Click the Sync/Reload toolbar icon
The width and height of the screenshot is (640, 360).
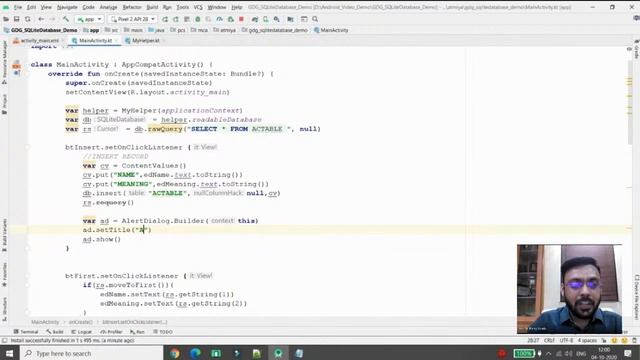[x=28, y=19]
